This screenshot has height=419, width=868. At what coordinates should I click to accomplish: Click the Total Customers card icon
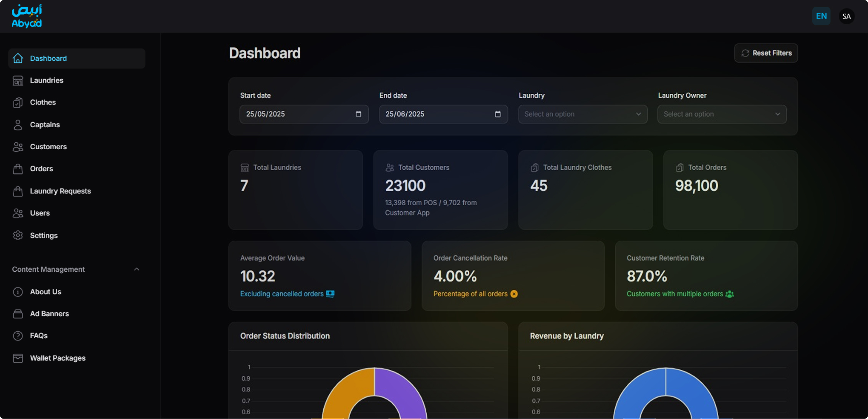pyautogui.click(x=390, y=168)
